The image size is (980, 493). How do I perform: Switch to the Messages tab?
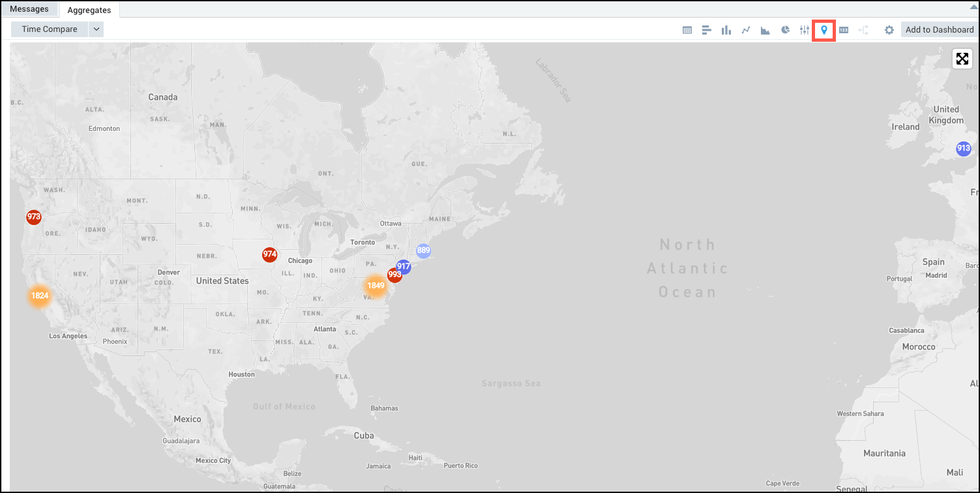coord(29,8)
